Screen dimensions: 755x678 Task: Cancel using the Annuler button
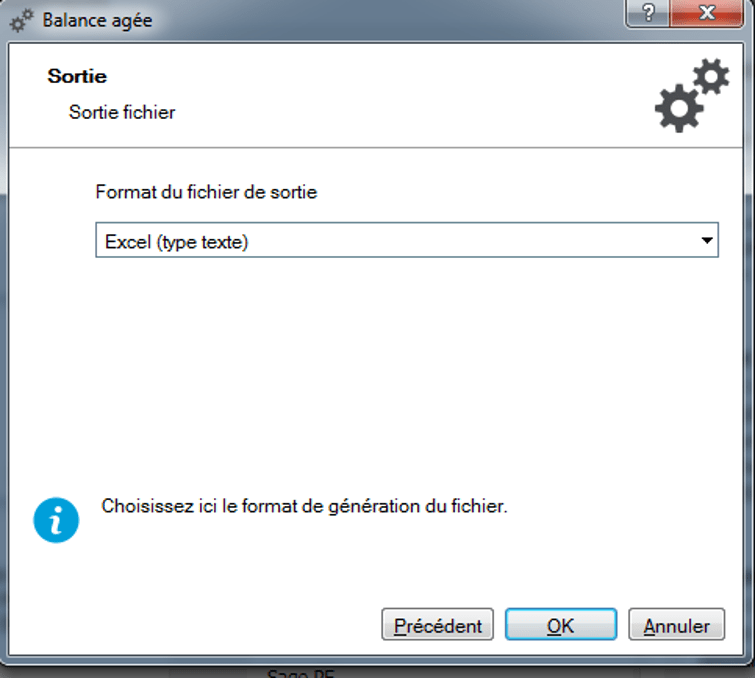677,625
